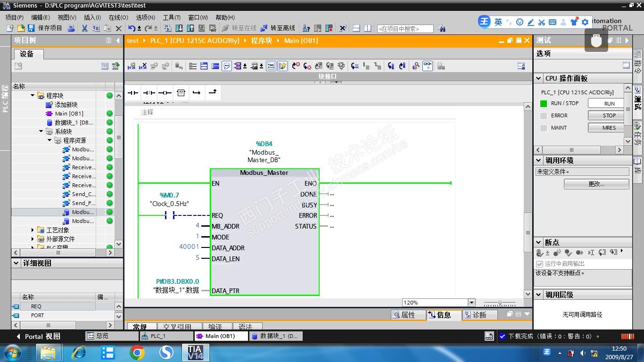Open Google Chrome from Windows taskbar
Screen dimensions: 644x362
coord(137,353)
